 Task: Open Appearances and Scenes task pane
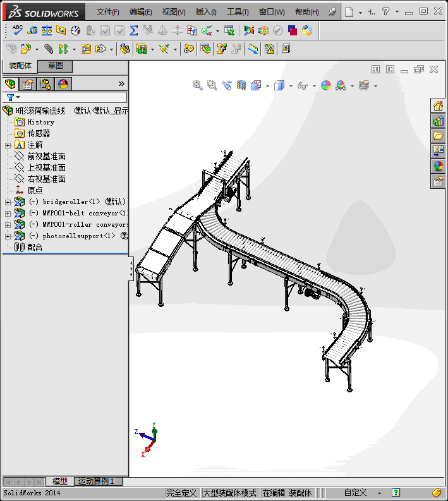[438, 166]
